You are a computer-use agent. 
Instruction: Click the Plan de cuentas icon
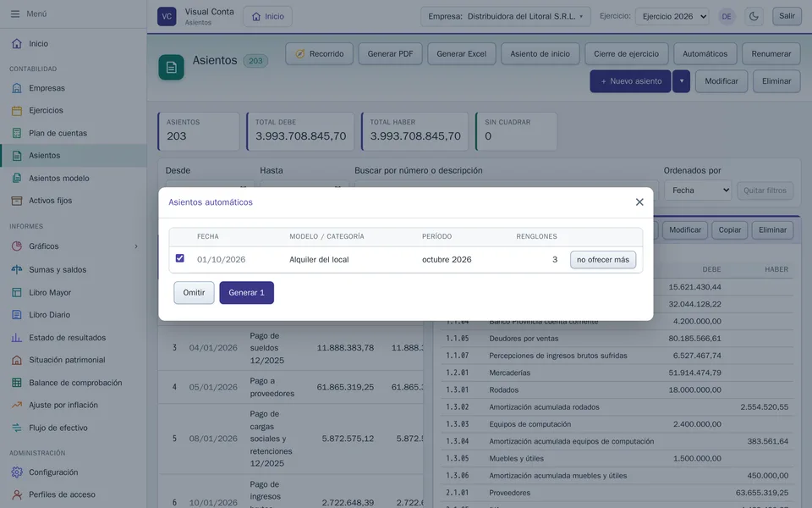pos(17,133)
